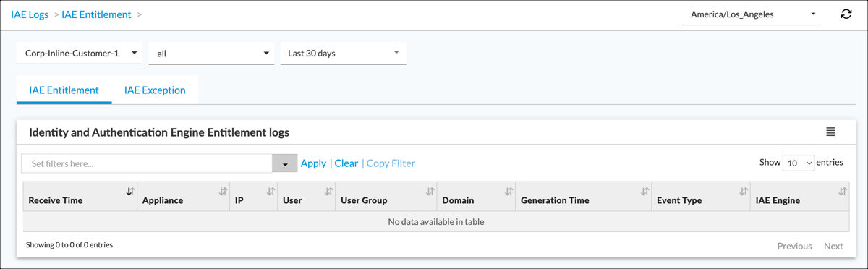This screenshot has width=868, height=269.
Task: Click the Copy Filter link
Action: pyautogui.click(x=391, y=163)
